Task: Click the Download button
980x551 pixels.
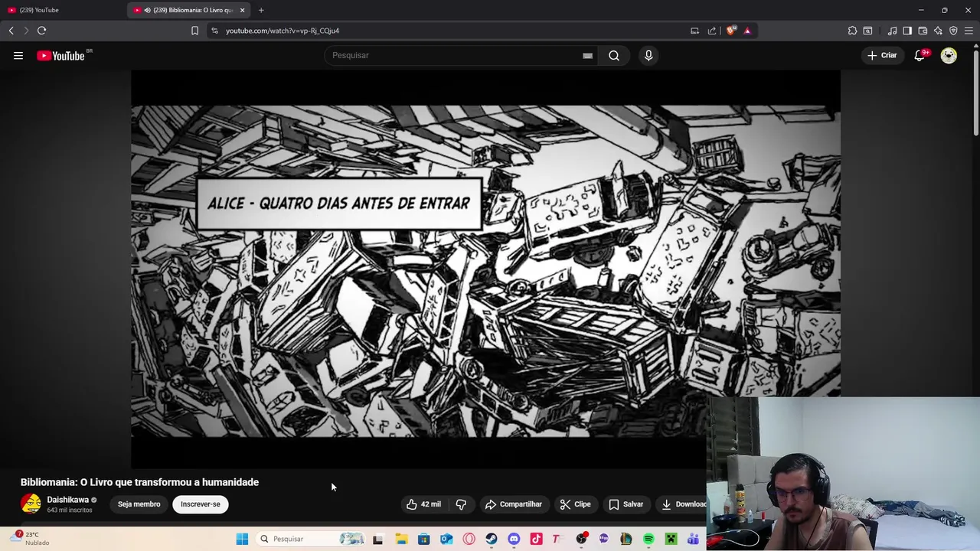Action: pos(683,504)
